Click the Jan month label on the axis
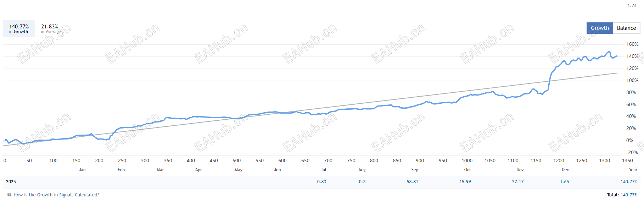This screenshot has width=644, height=201. (x=82, y=170)
